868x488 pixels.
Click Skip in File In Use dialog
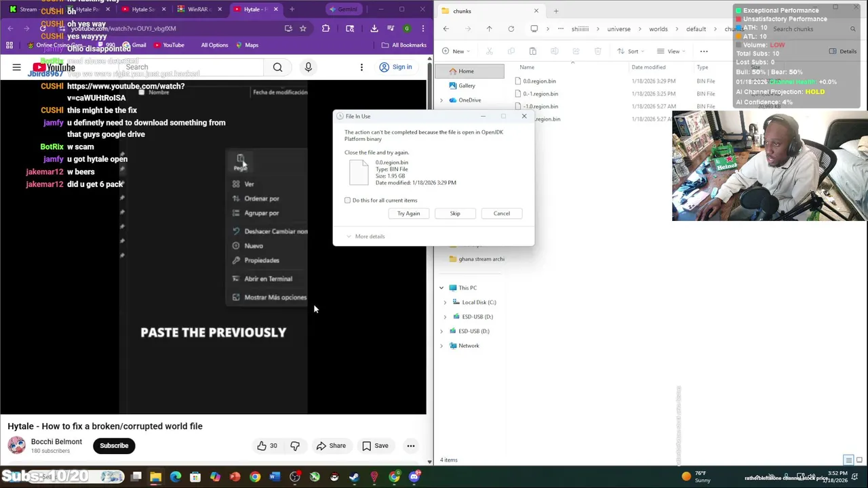pos(455,213)
